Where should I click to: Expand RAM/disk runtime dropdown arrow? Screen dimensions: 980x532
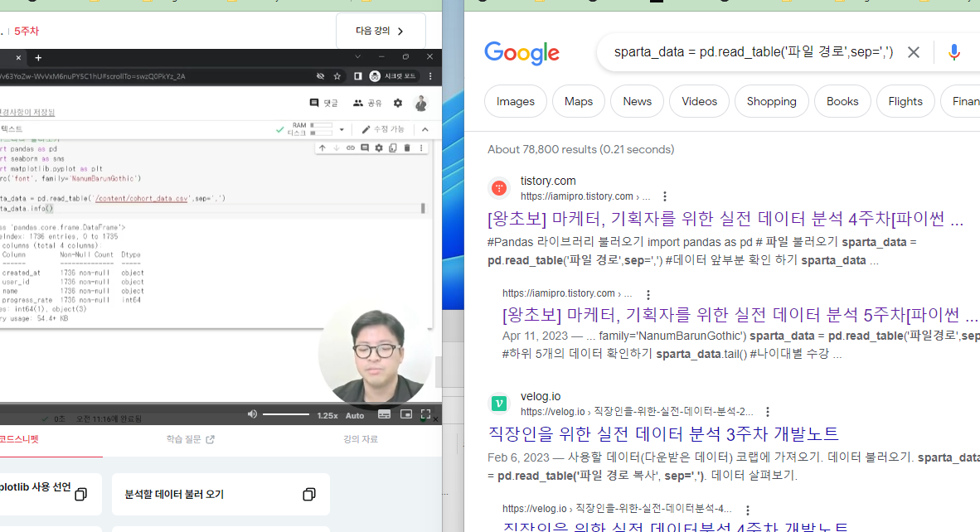pos(342,129)
